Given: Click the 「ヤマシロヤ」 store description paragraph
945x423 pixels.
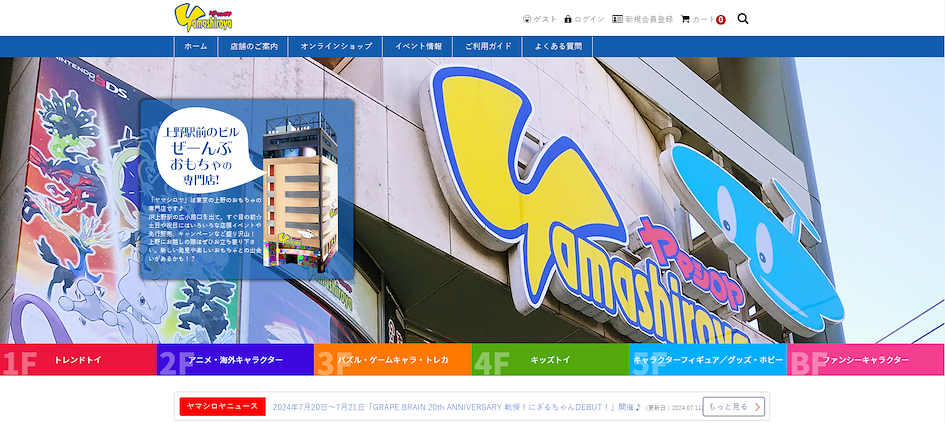Looking at the screenshot, I should tap(206, 228).
